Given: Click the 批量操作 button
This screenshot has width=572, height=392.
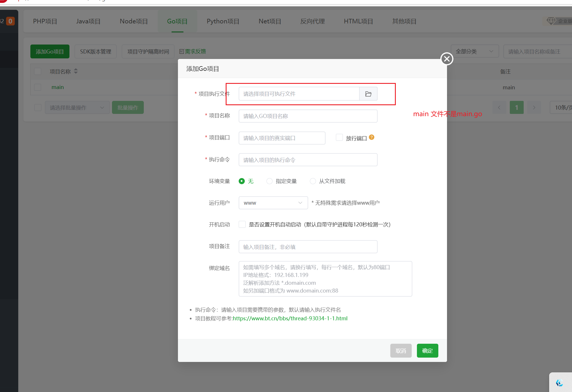Looking at the screenshot, I should (128, 108).
